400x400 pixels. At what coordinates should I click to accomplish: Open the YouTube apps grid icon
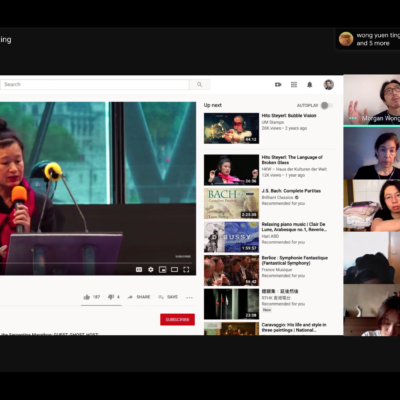point(294,85)
